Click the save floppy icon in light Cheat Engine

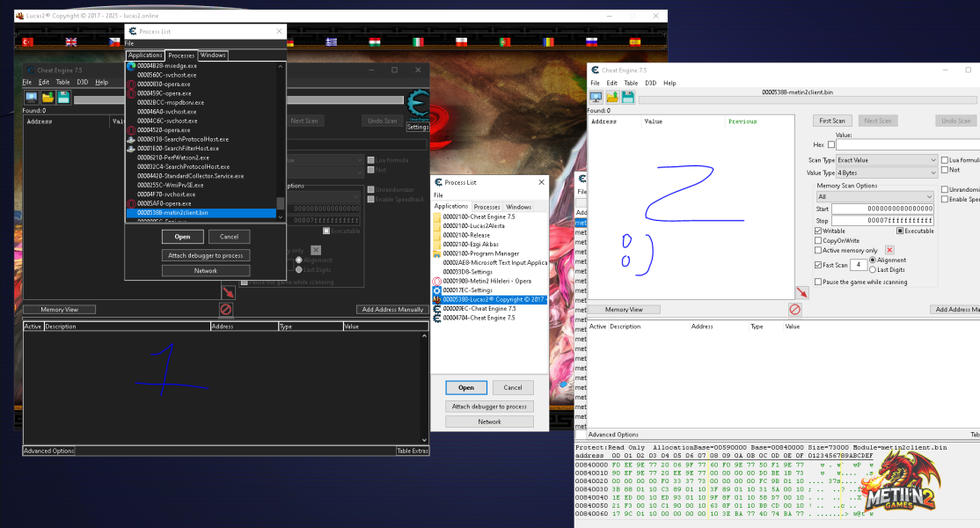tap(628, 97)
